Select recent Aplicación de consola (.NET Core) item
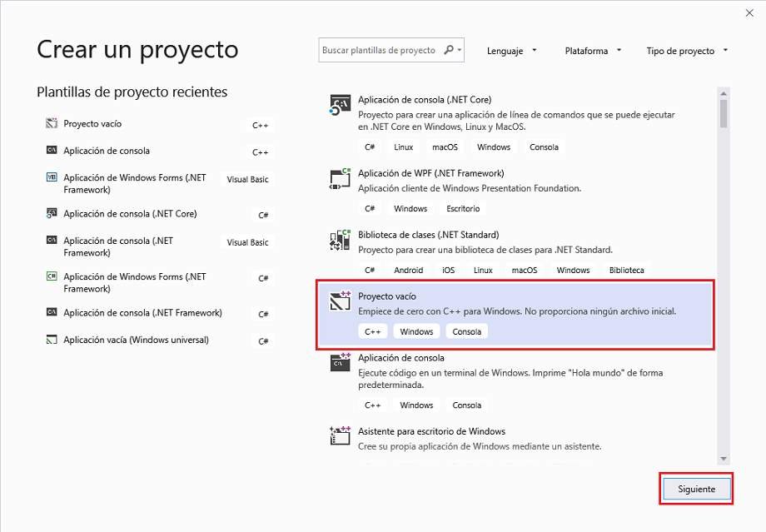766x532 pixels. (x=130, y=214)
